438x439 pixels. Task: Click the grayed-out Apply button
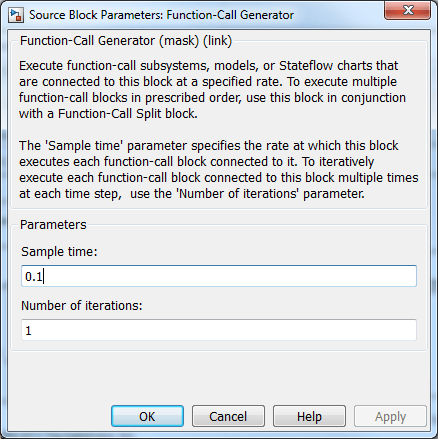(390, 416)
